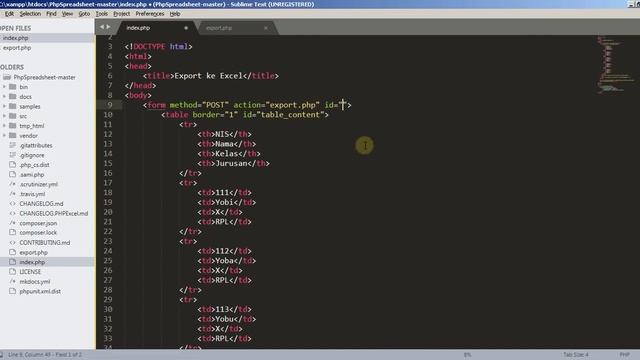Go to next tab with right arrow
Screen dimensions: 640x360
[108, 27]
